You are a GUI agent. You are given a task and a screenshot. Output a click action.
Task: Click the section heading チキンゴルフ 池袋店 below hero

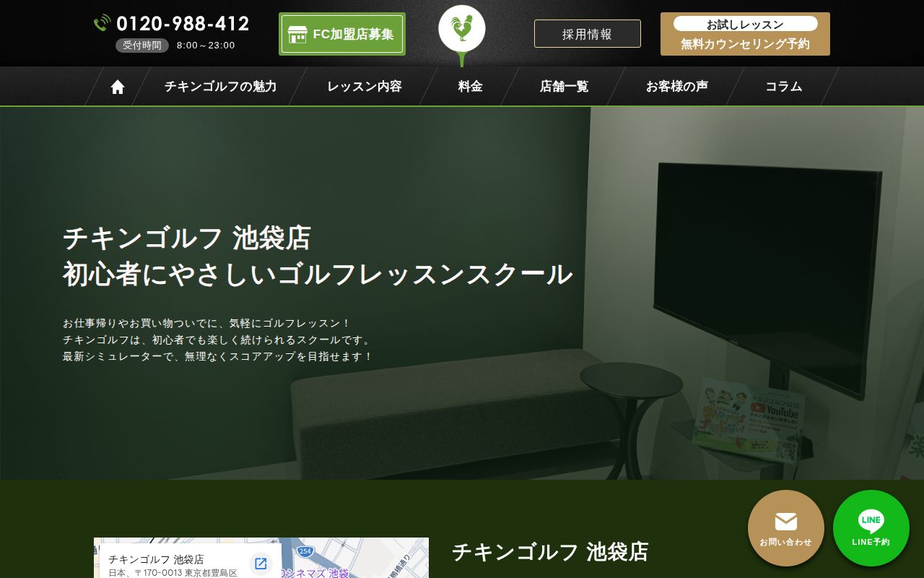click(550, 552)
